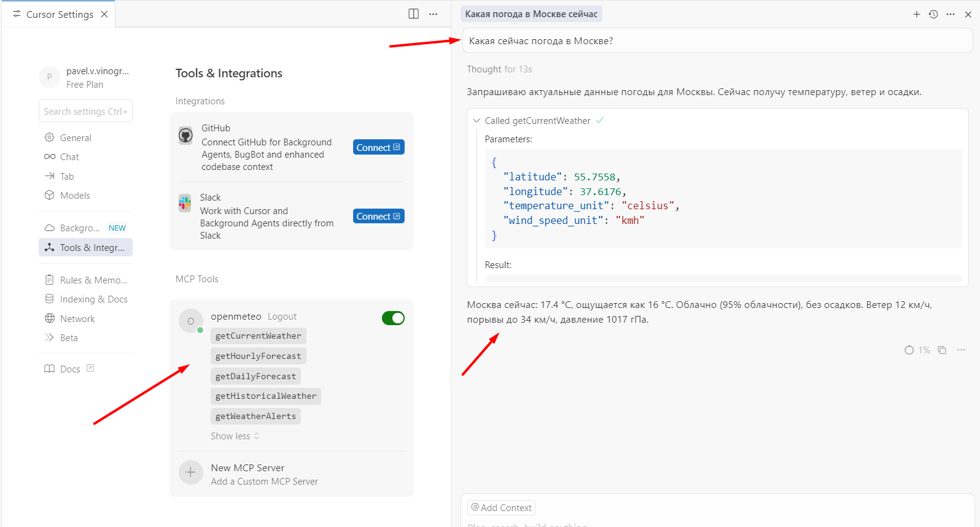This screenshot has height=527, width=980.
Task: Collapse tool list with Show less
Action: click(x=235, y=436)
